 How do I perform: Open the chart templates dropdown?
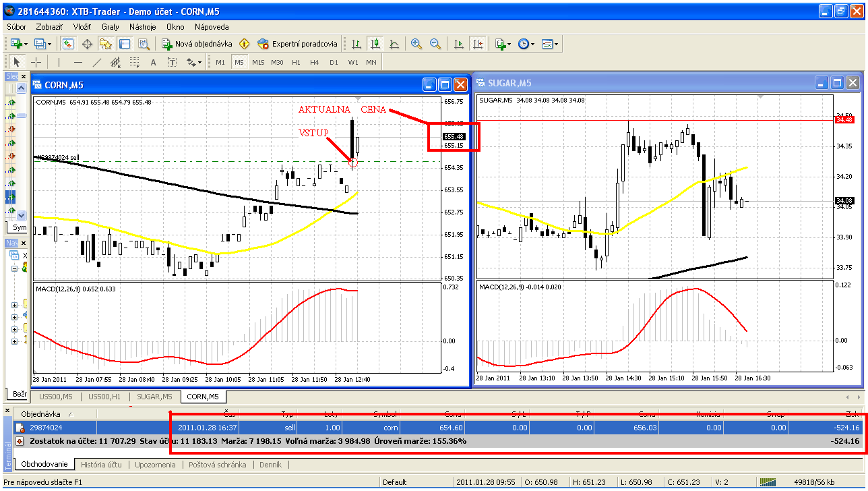click(x=549, y=44)
